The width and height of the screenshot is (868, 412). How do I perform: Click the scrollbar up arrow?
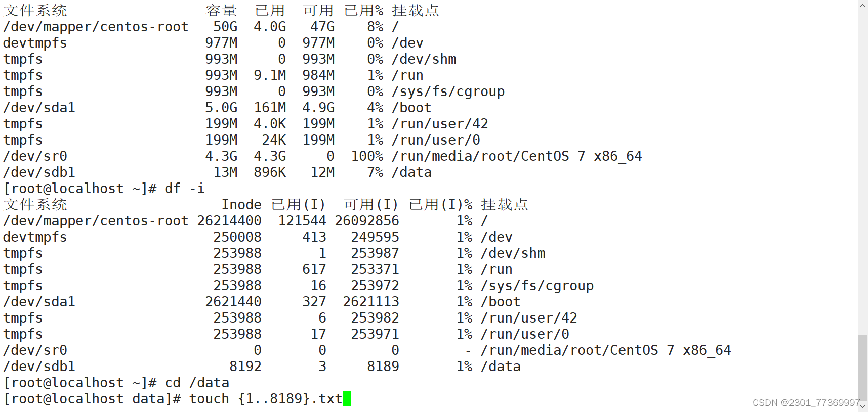coord(863,5)
